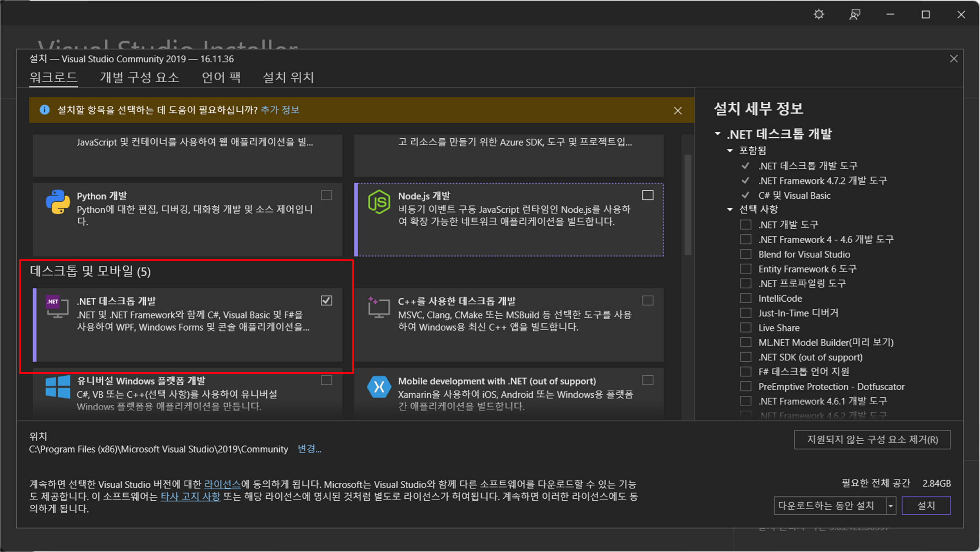Open the installer settings gear icon
Viewport: 980px width, 552px height.
pyautogui.click(x=819, y=15)
